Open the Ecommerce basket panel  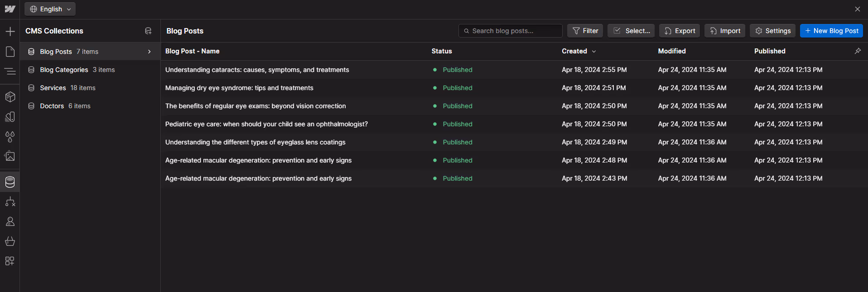[10, 241]
